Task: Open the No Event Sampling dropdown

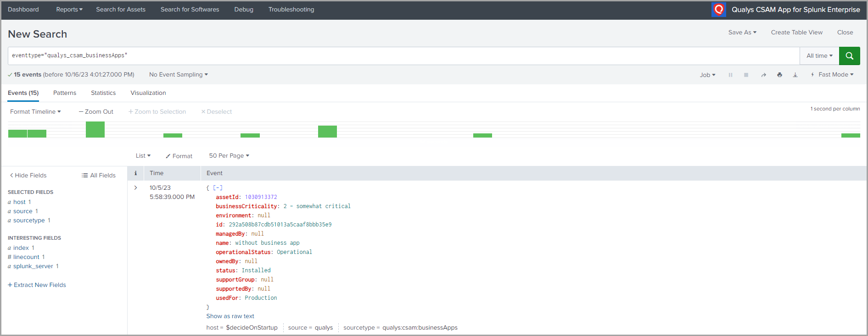Action: [x=179, y=74]
